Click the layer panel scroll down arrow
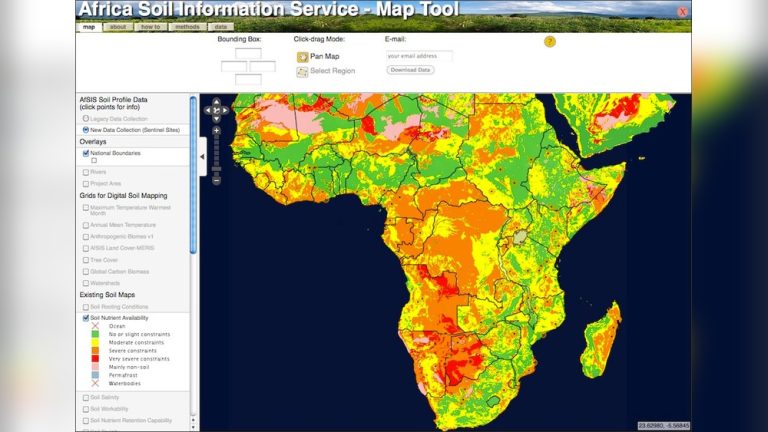Screen dimensions: 768x432 [x=193, y=428]
